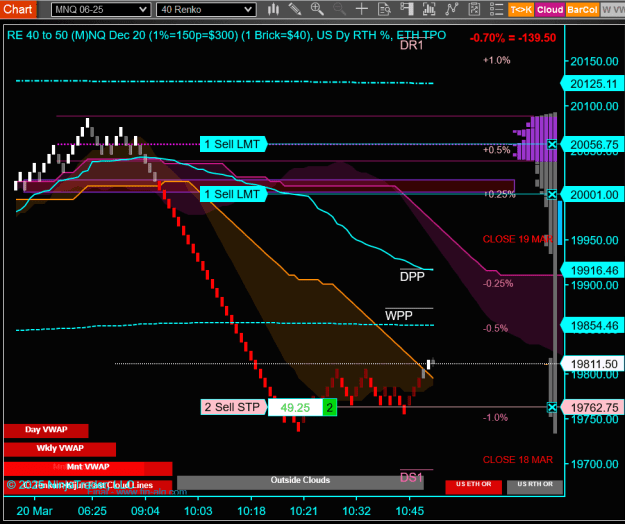Viewport: 625px width, 524px height.
Task: Click the 49.25 position PnL label
Action: click(295, 408)
